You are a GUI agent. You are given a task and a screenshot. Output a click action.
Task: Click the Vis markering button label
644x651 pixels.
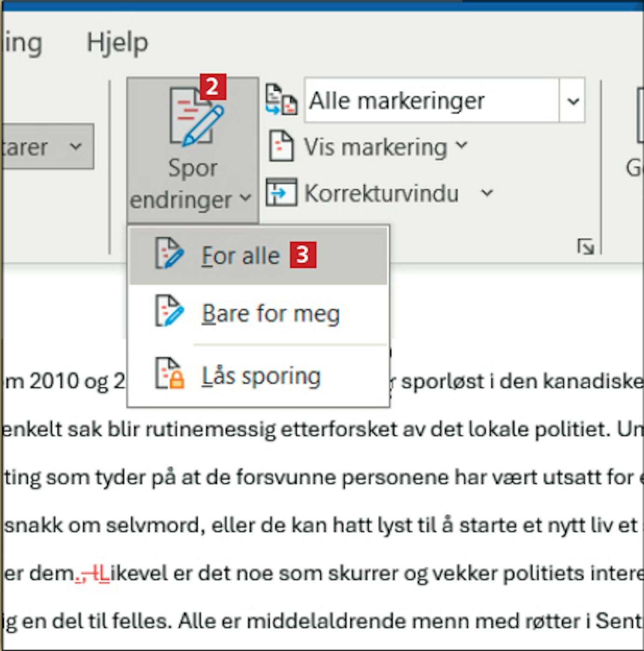coord(376,147)
